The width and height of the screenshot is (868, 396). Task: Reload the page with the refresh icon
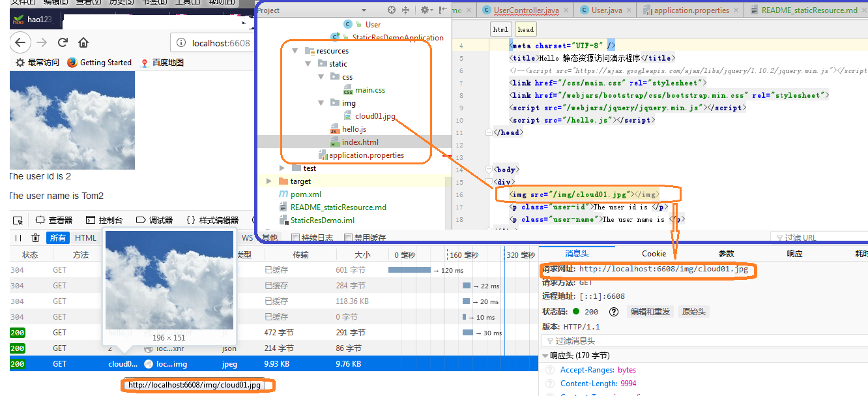(x=63, y=43)
